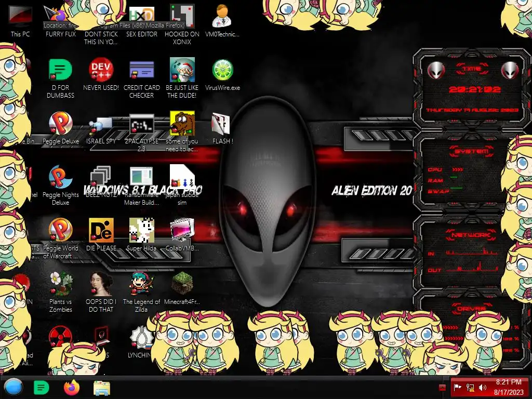The image size is (532, 399).
Task: Click the 20:21:02 clock readout
Action: (x=474, y=89)
